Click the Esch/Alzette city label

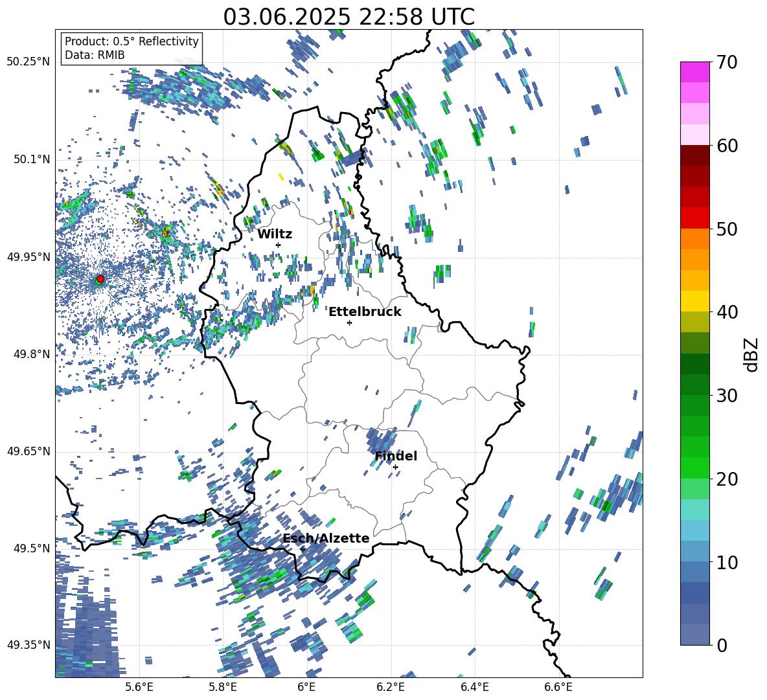[x=326, y=539]
